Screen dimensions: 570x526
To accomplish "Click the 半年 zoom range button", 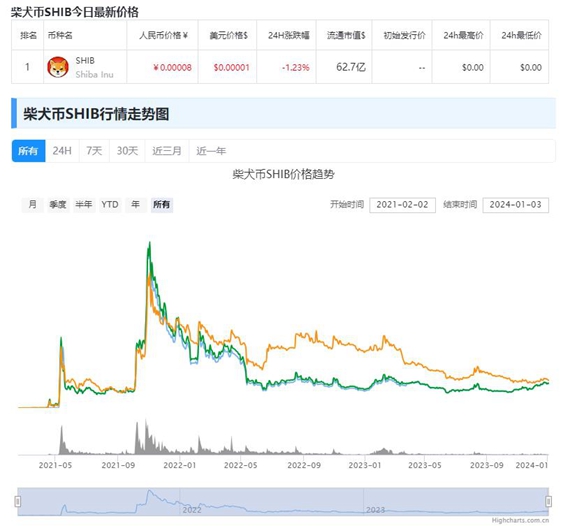I will [84, 205].
